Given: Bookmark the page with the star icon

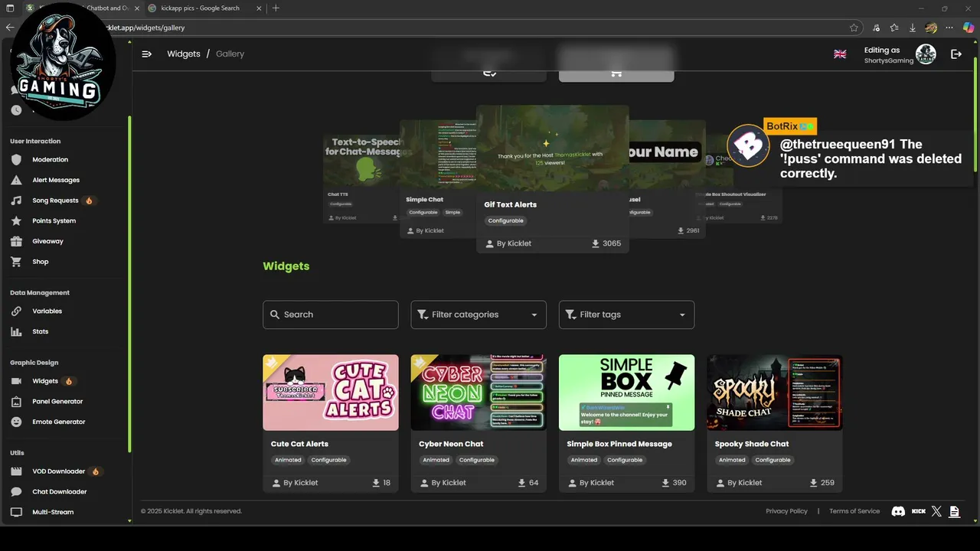Looking at the screenshot, I should (854, 28).
